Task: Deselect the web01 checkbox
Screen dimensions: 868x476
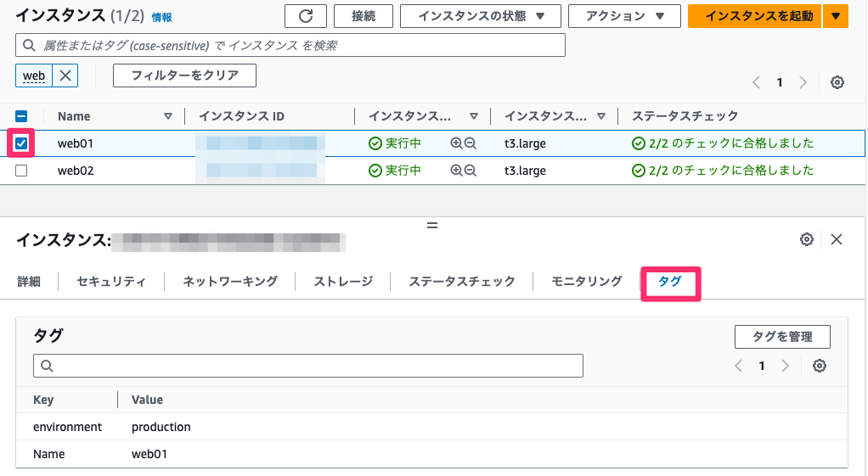Action: point(21,143)
